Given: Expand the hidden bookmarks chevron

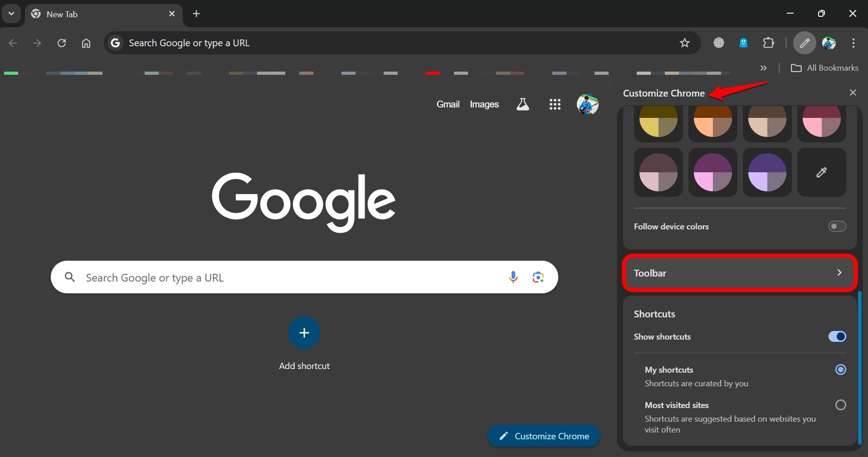Looking at the screenshot, I should click(x=764, y=68).
